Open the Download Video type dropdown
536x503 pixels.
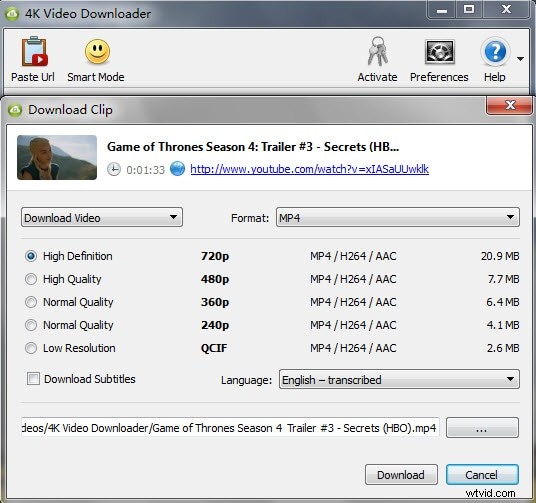102,217
